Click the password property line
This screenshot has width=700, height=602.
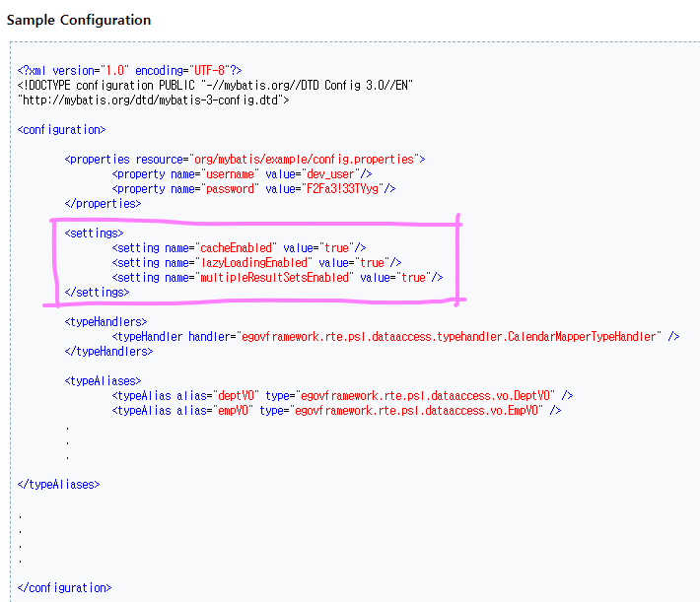point(253,189)
